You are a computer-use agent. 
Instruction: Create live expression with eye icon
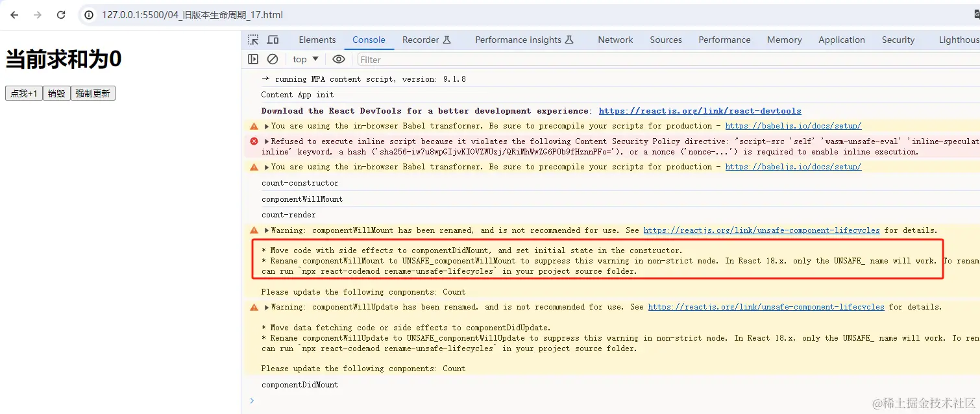point(339,59)
